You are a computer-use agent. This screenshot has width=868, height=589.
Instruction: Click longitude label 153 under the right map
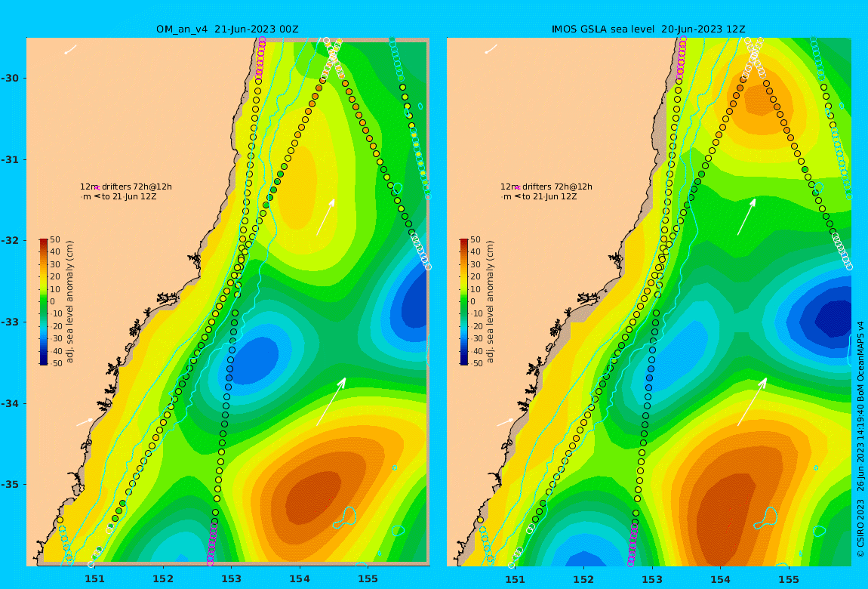[652, 579]
